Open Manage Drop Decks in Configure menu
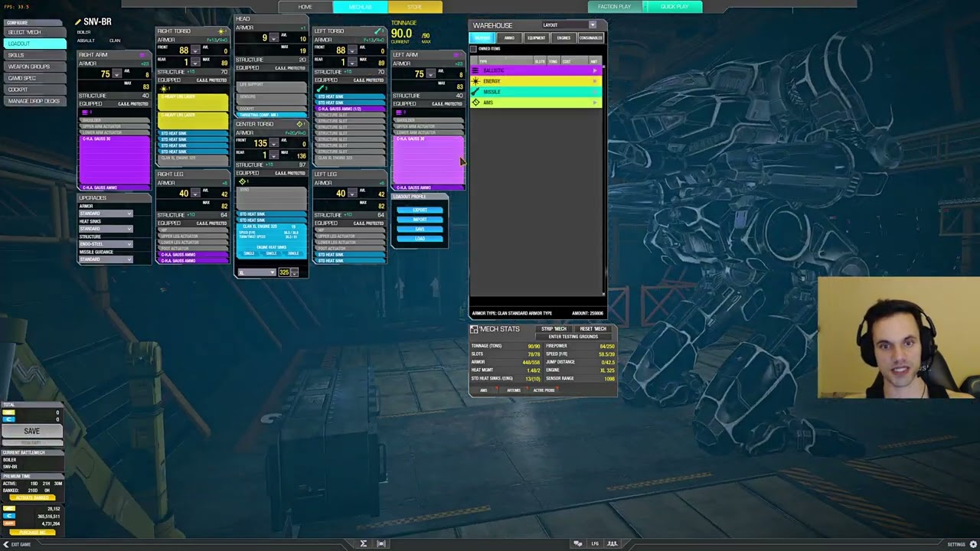980x551 pixels. click(34, 101)
